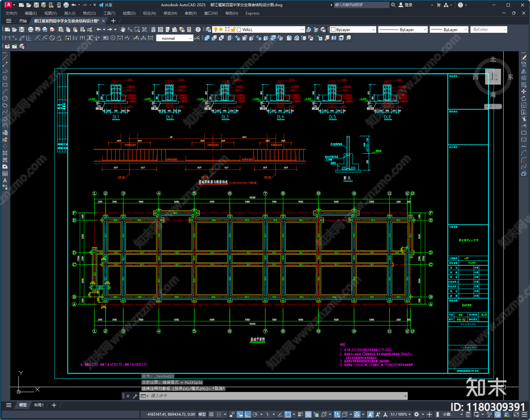Switch to the 布局1 layout tab
Screen dimensions: 530x420
click(39, 405)
